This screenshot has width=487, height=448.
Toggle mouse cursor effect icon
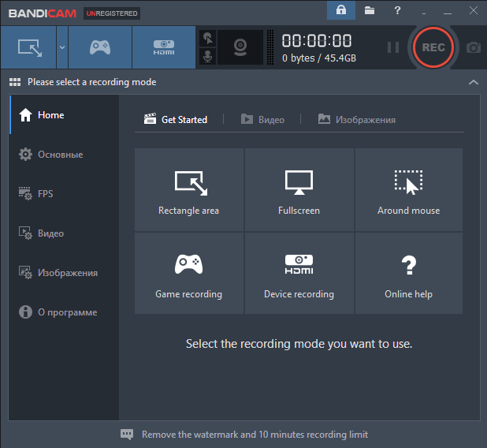click(208, 39)
